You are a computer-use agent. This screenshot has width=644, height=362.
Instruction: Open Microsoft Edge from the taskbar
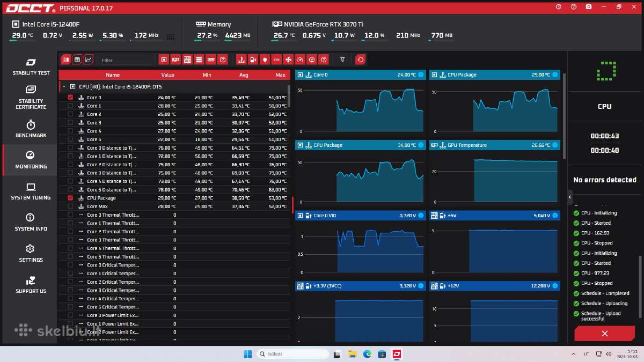pyautogui.click(x=367, y=354)
